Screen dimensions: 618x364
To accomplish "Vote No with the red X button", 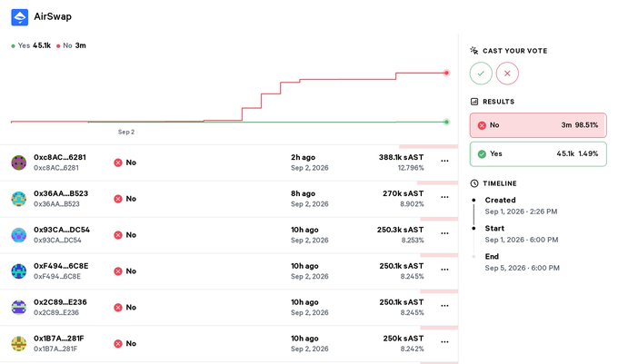I will point(507,74).
